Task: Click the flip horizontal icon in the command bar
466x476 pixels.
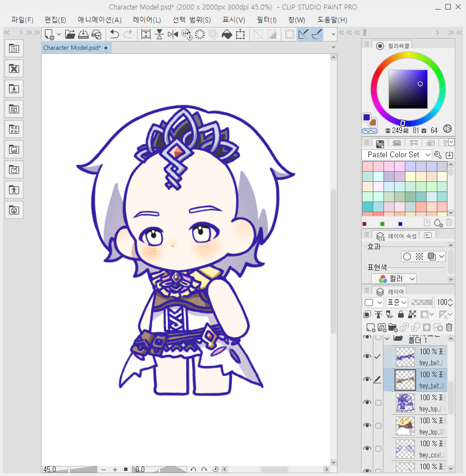Action: point(173,34)
